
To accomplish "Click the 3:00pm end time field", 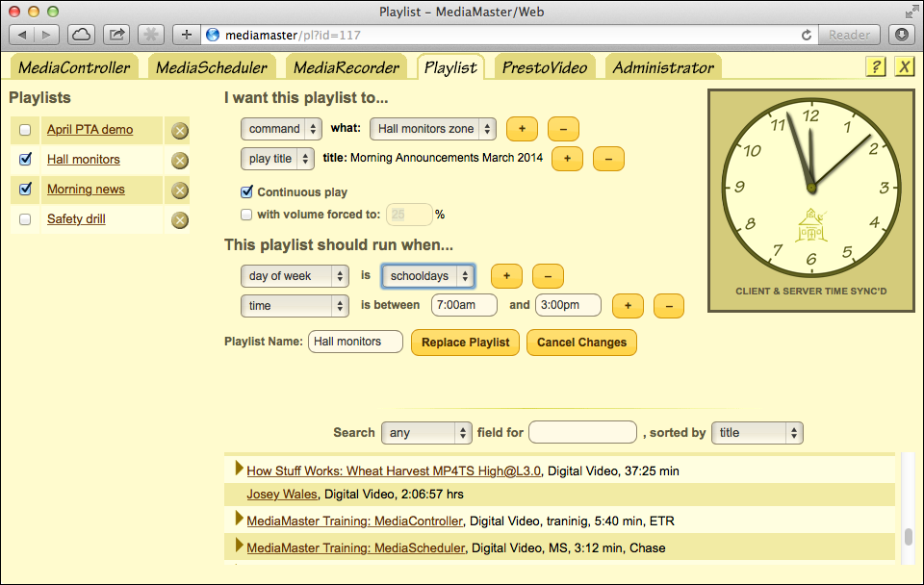I will (x=568, y=305).
